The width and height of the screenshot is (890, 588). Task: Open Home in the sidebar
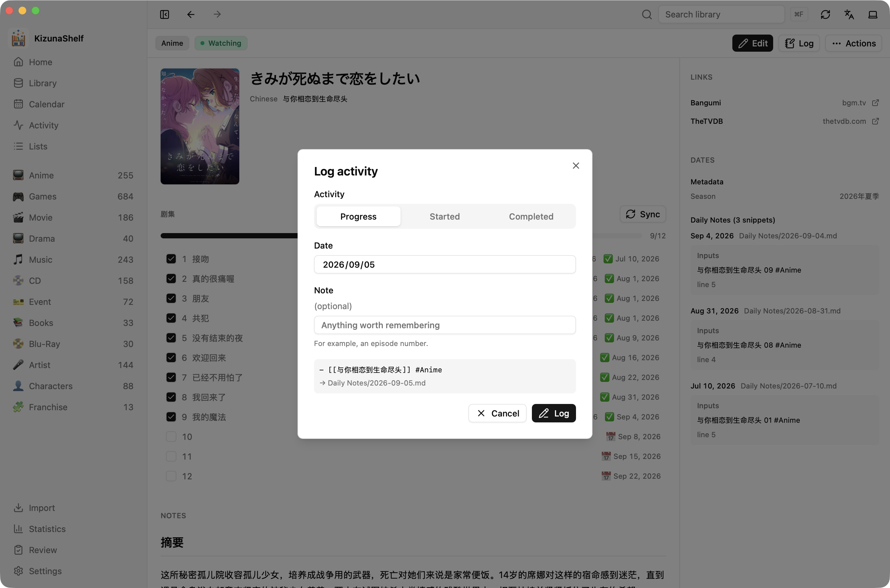73,62
